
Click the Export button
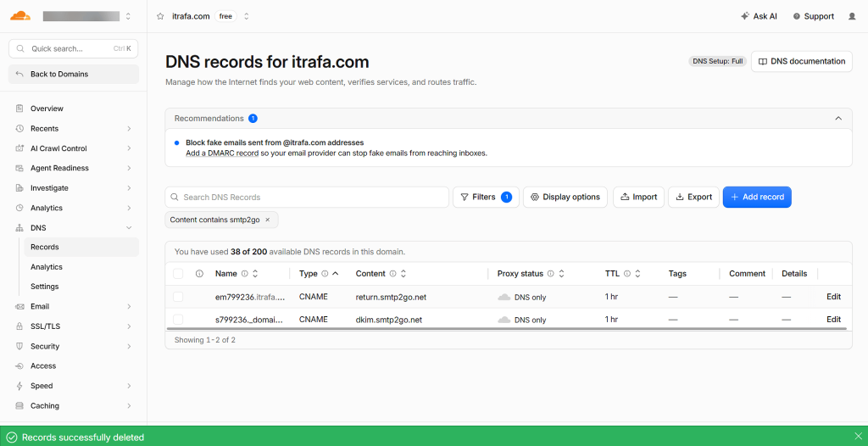(693, 198)
